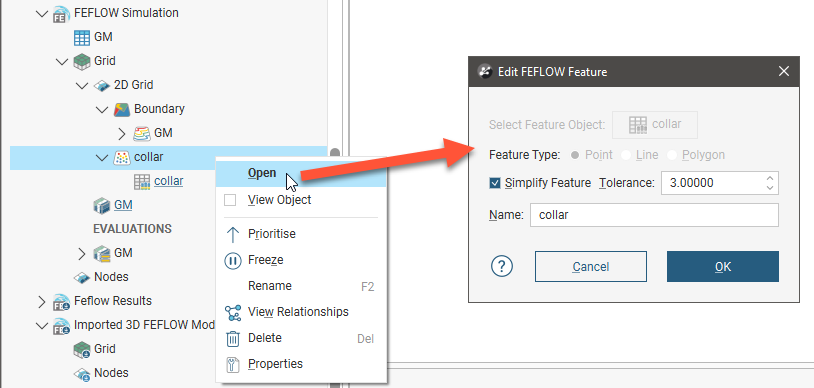Check the View Object checkbox
This screenshot has height=388, width=814.
pyautogui.click(x=230, y=200)
